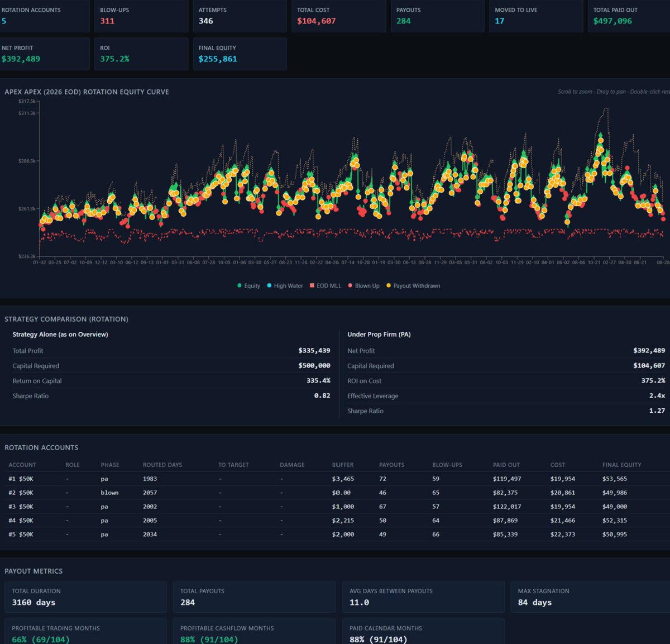Select the Strategy Alone Total Profit $335,439
The height and width of the screenshot is (644, 670).
point(314,351)
